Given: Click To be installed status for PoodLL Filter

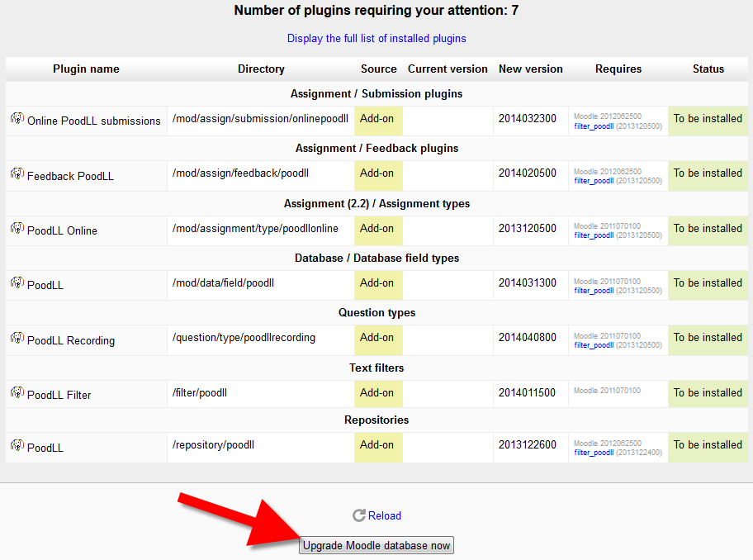Looking at the screenshot, I should pos(708,393).
